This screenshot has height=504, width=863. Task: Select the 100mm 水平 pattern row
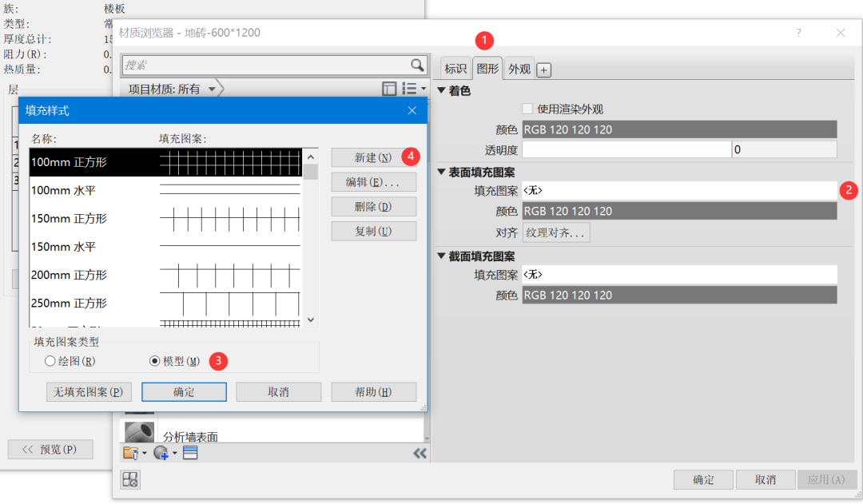coord(165,190)
